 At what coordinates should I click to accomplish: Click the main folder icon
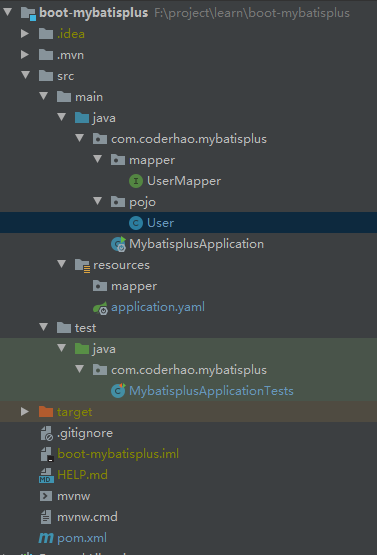click(64, 97)
